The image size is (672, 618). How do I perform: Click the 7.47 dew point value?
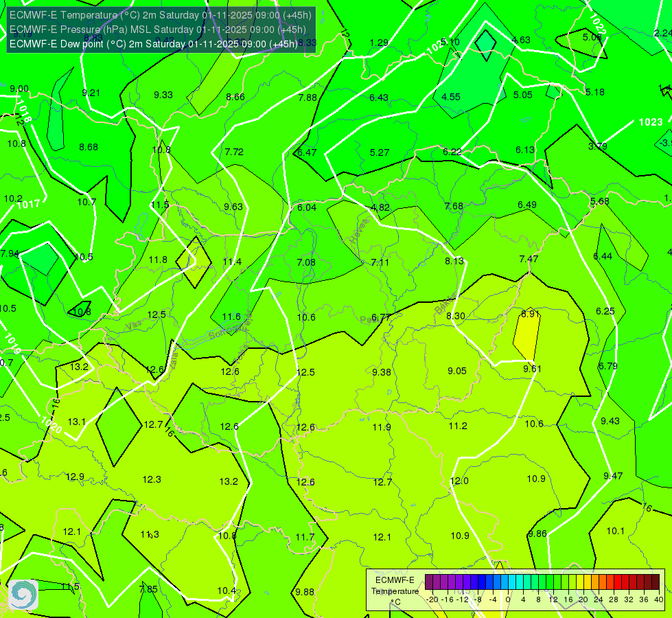point(529,259)
